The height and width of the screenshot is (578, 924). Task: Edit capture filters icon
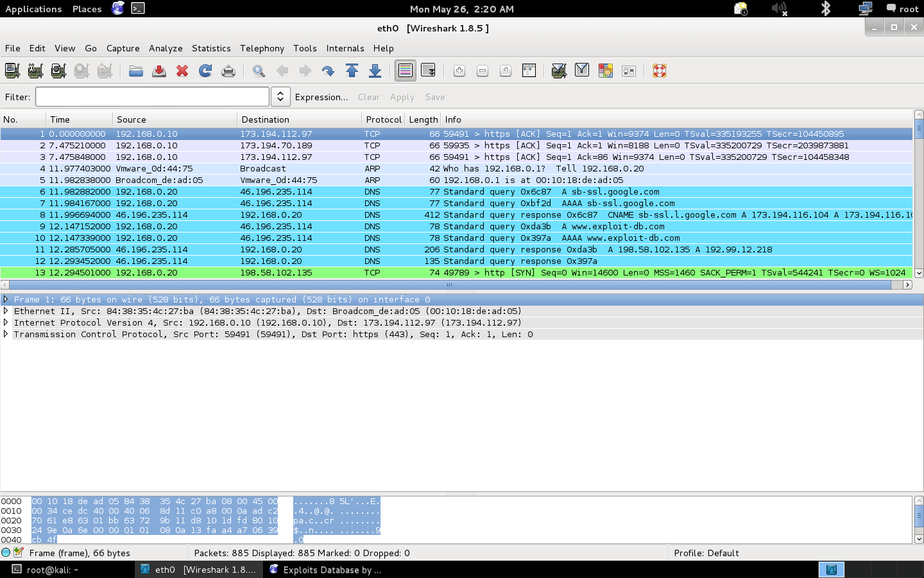pos(559,71)
